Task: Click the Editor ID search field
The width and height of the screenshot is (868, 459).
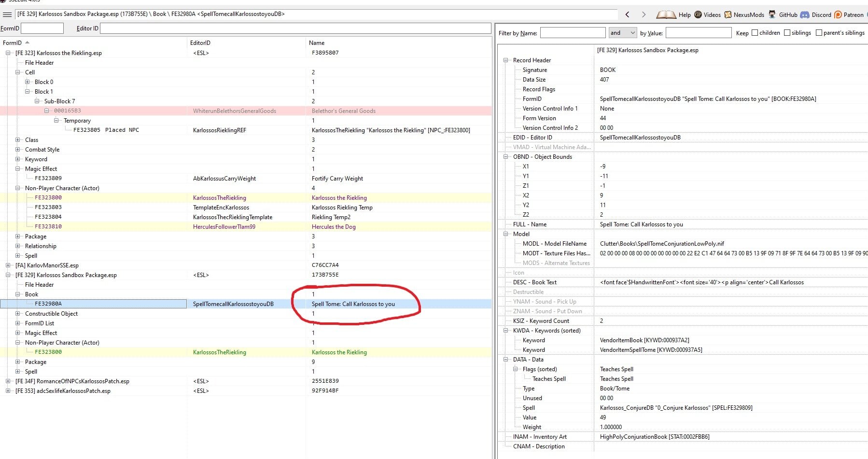Action: 295,28
